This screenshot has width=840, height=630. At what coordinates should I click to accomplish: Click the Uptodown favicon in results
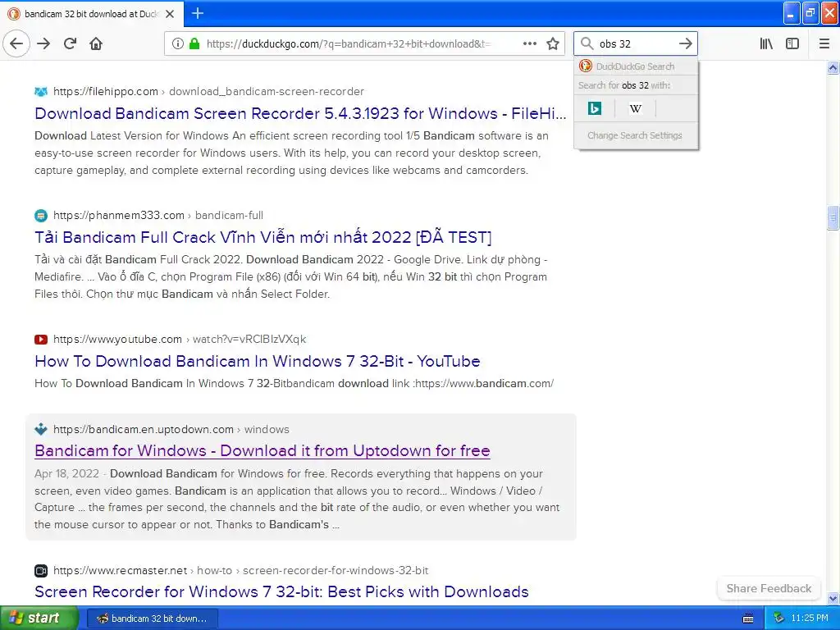click(41, 429)
